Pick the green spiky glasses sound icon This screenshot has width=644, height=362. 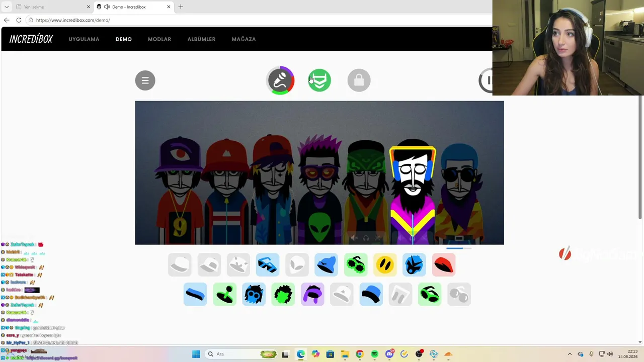356,265
